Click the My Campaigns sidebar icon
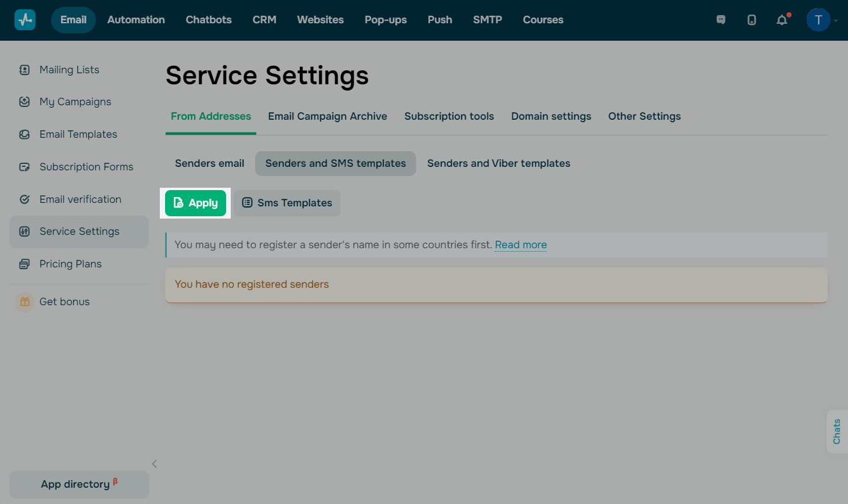The image size is (848, 504). click(x=24, y=102)
